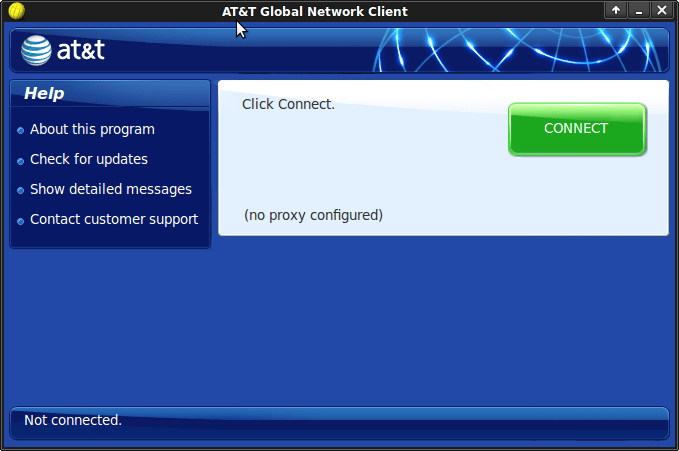This screenshot has width=679, height=451.
Task: Select Check for updates
Action: pos(89,159)
